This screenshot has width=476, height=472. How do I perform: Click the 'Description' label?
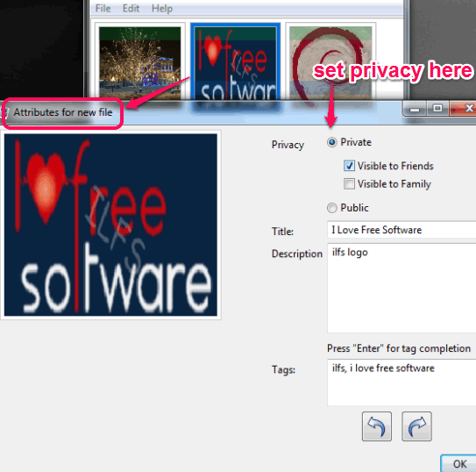[297, 254]
